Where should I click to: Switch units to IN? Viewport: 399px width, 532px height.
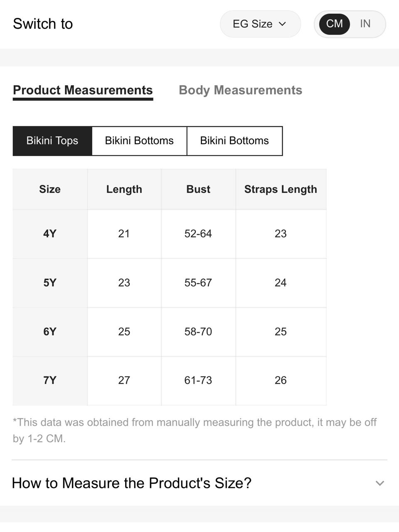coord(365,24)
